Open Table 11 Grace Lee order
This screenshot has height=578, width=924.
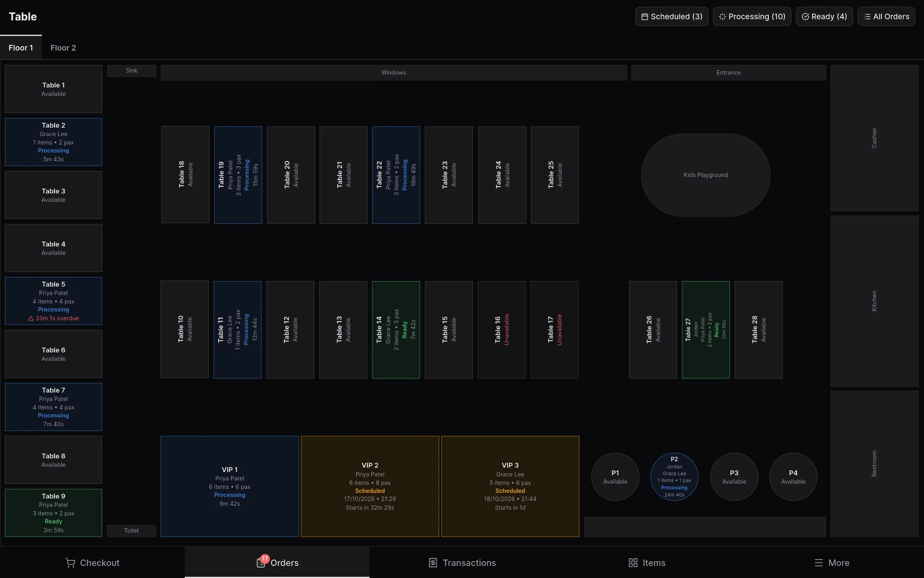pos(237,330)
